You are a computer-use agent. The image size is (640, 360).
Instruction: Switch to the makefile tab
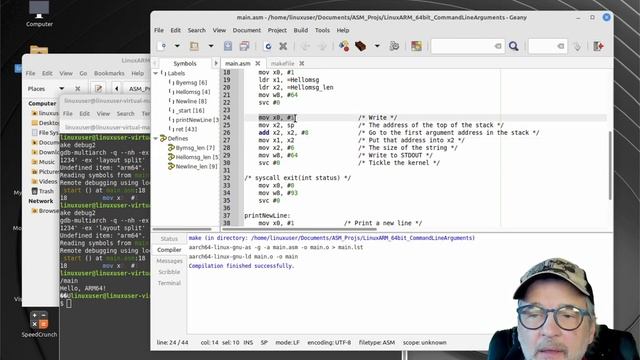pos(282,63)
